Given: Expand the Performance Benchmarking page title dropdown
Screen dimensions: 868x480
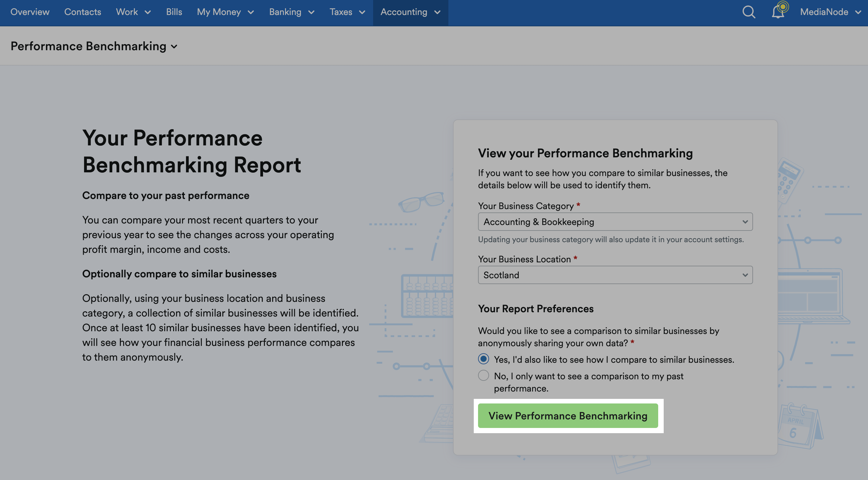Looking at the screenshot, I should (94, 46).
